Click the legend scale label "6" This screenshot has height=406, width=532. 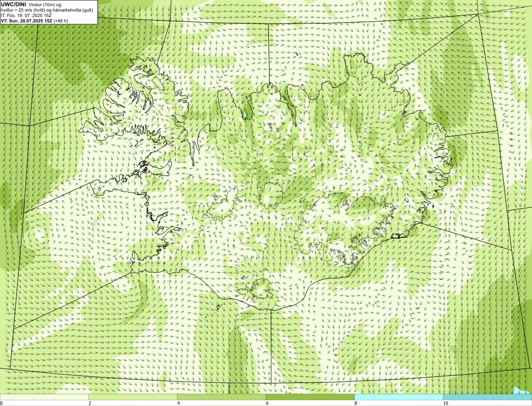point(267,403)
